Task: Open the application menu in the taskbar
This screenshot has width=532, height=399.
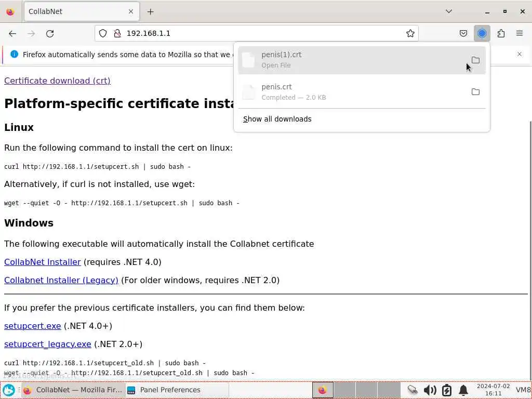Action: (8, 390)
